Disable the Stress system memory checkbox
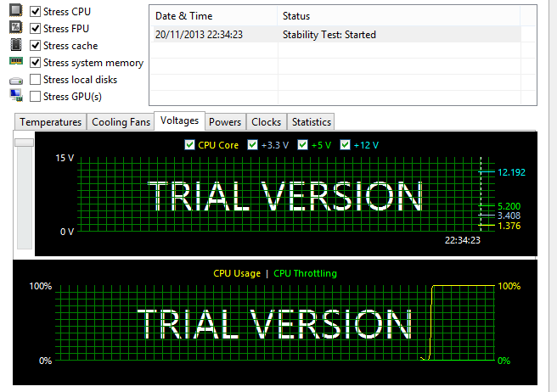The width and height of the screenshot is (557, 392). (x=35, y=63)
